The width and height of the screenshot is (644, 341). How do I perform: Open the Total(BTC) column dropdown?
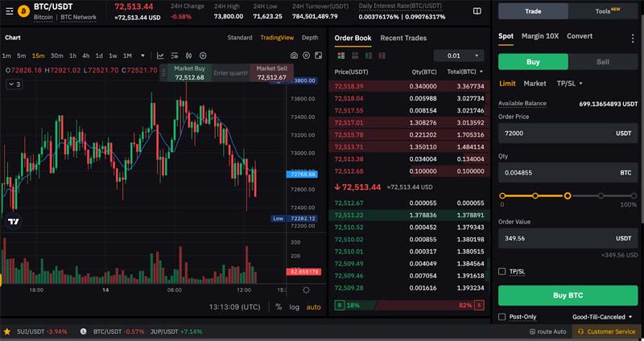465,72
